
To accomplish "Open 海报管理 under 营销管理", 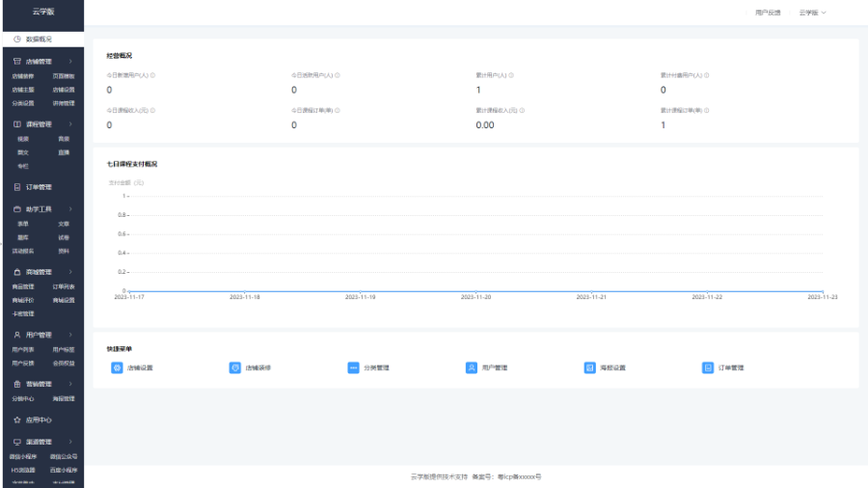I will click(64, 399).
